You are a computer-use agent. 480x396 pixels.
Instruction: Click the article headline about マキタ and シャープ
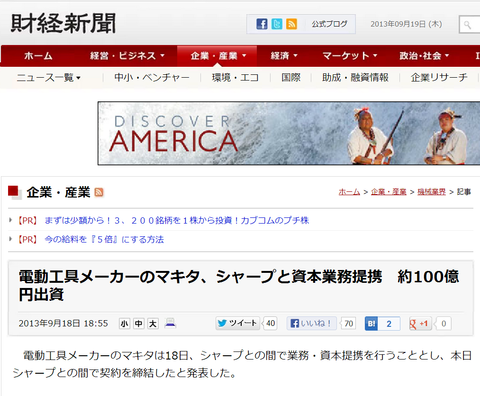tap(239, 286)
